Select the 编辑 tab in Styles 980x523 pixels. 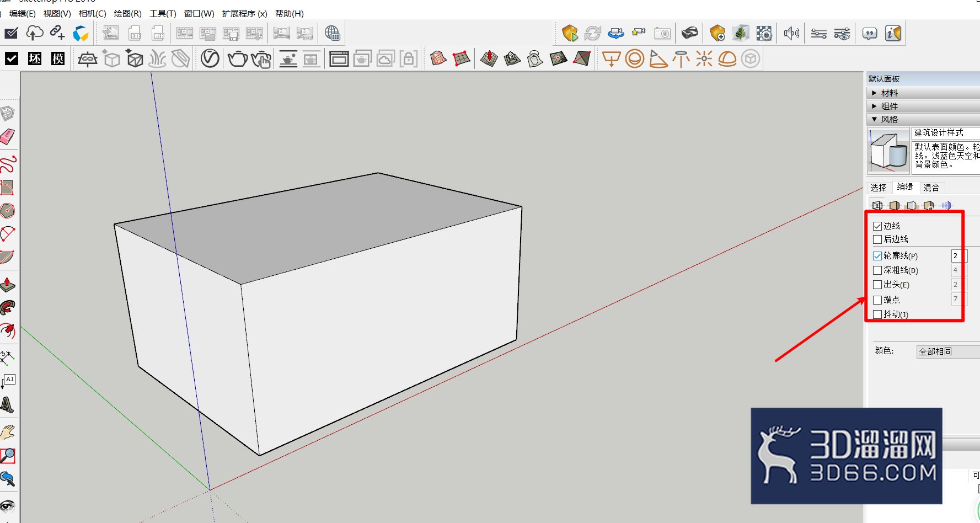(x=905, y=187)
